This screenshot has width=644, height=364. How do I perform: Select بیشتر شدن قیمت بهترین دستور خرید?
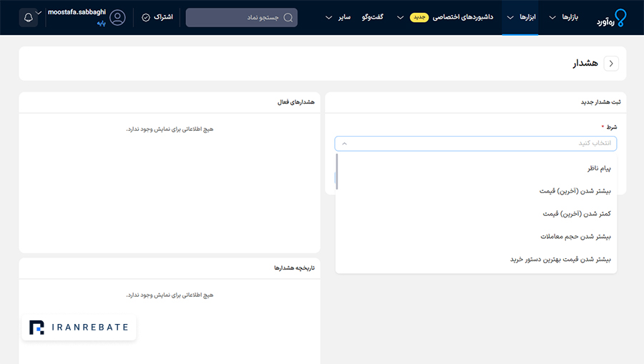coord(476,260)
